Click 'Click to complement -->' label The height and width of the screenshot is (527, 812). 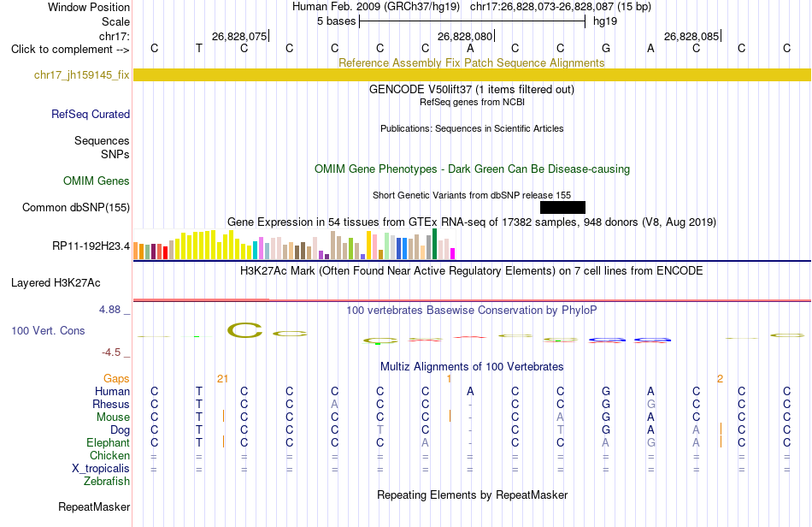coord(70,50)
